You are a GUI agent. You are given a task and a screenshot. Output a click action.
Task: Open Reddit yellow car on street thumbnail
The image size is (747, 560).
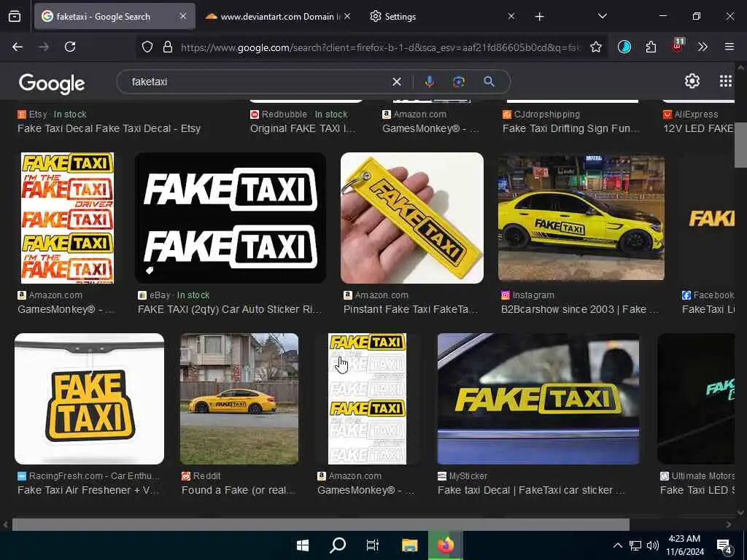[239, 399]
